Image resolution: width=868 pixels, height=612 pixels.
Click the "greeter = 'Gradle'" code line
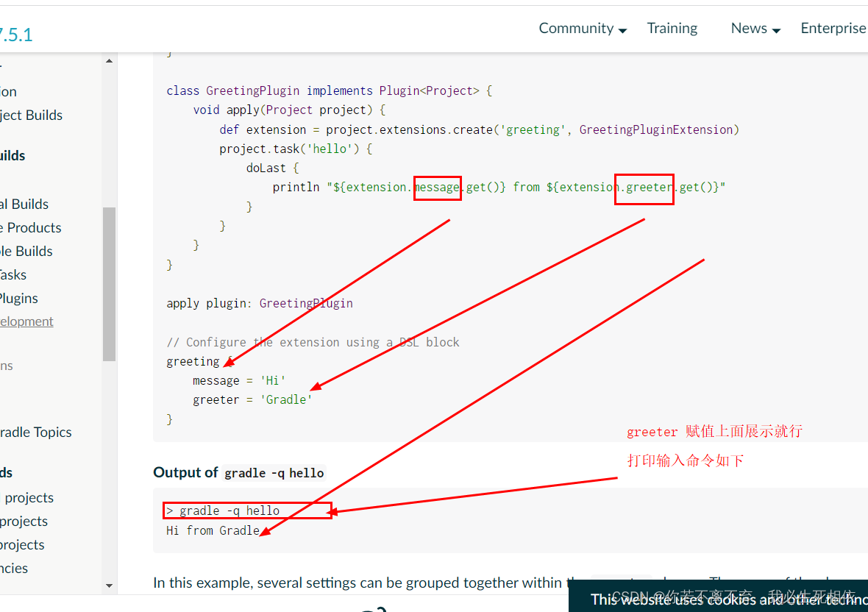click(x=252, y=400)
